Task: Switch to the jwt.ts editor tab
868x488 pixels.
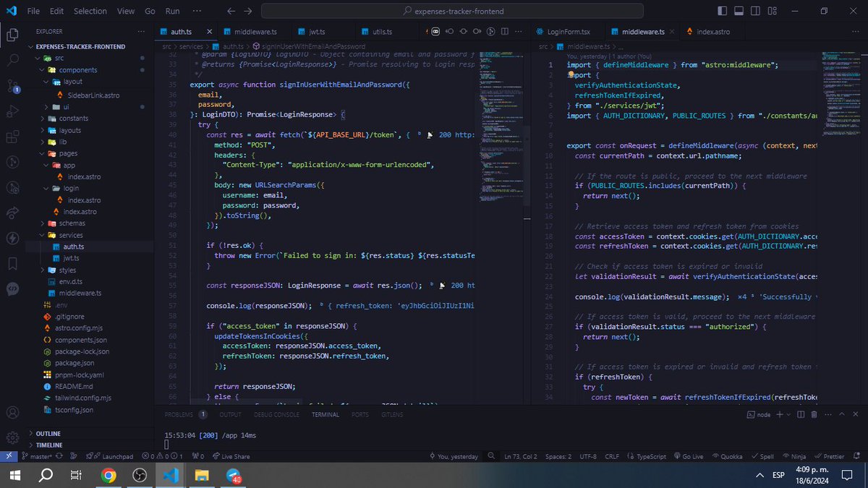Action: pyautogui.click(x=317, y=31)
